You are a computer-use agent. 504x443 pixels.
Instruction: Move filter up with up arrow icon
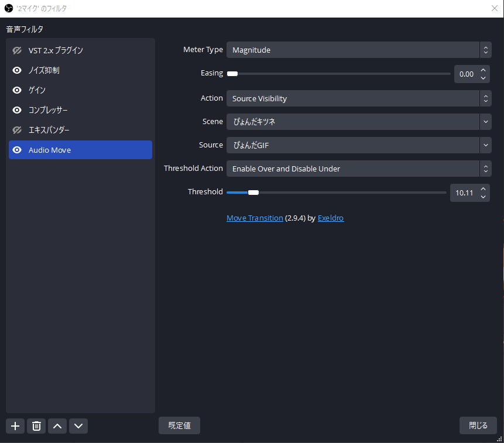57,426
